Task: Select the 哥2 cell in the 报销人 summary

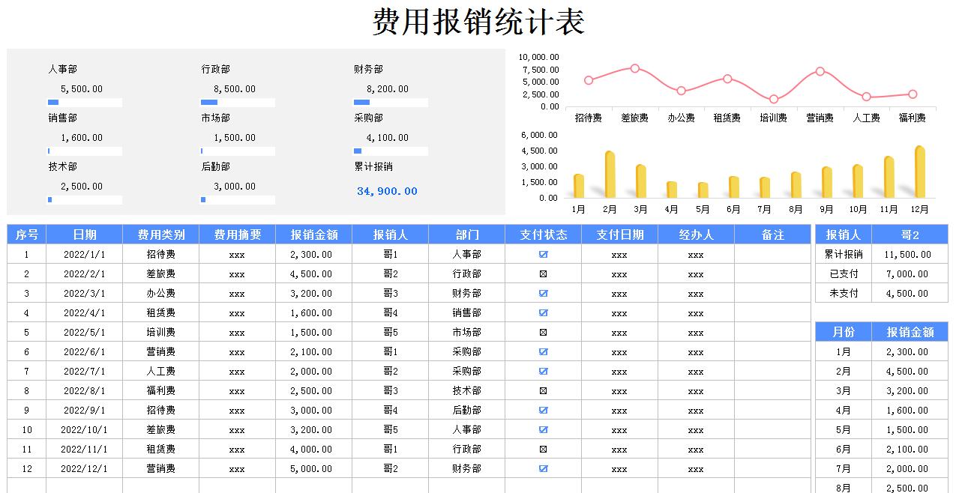Action: (x=910, y=234)
